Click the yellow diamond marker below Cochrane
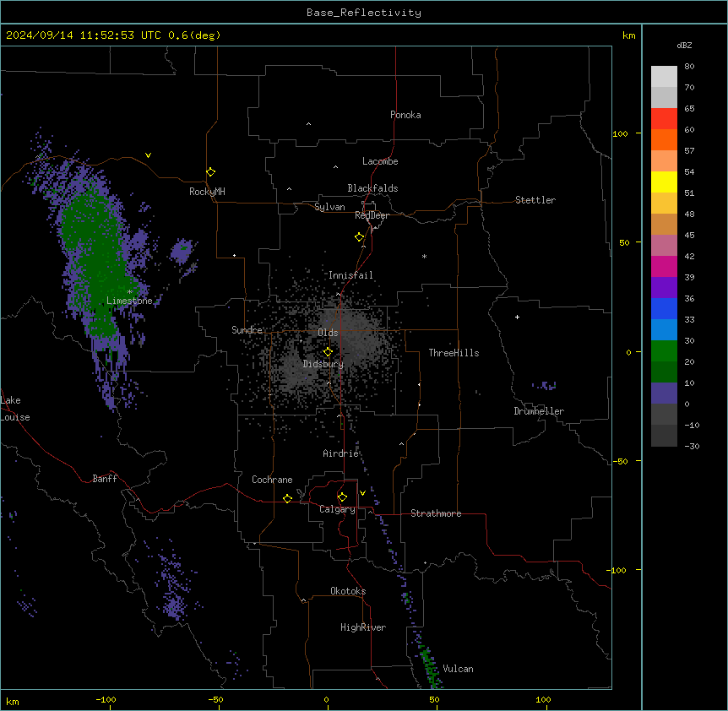The image size is (728, 711). tap(287, 498)
